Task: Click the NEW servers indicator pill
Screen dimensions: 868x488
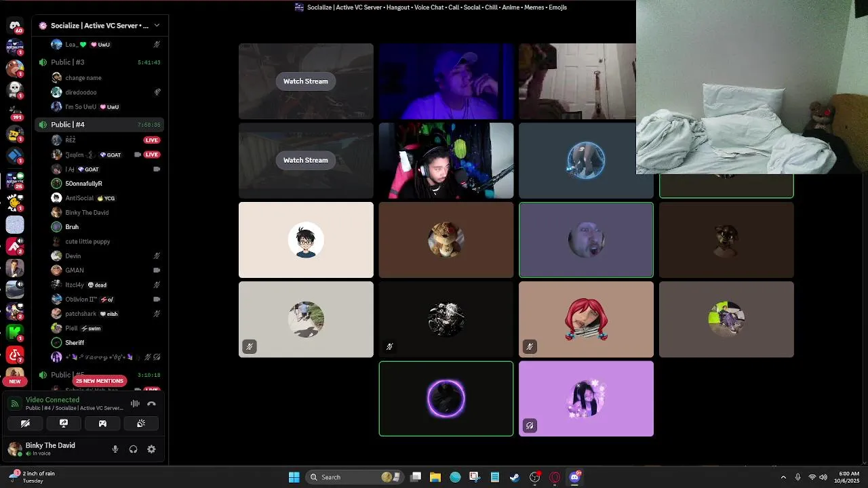Action: [x=15, y=381]
